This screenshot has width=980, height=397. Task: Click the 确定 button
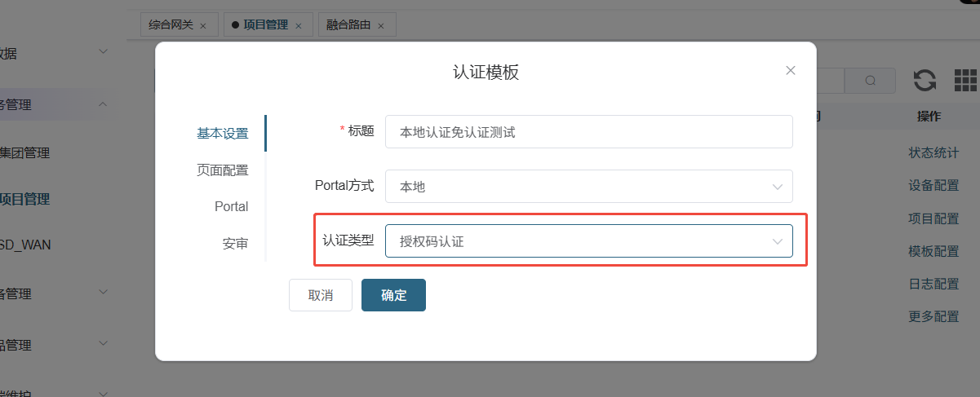(x=393, y=295)
